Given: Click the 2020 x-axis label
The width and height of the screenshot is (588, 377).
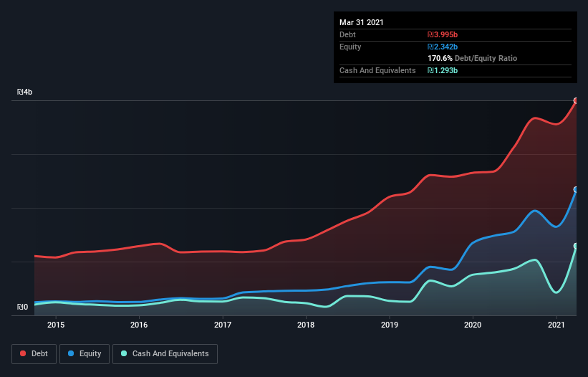Looking at the screenshot, I should pos(473,325).
